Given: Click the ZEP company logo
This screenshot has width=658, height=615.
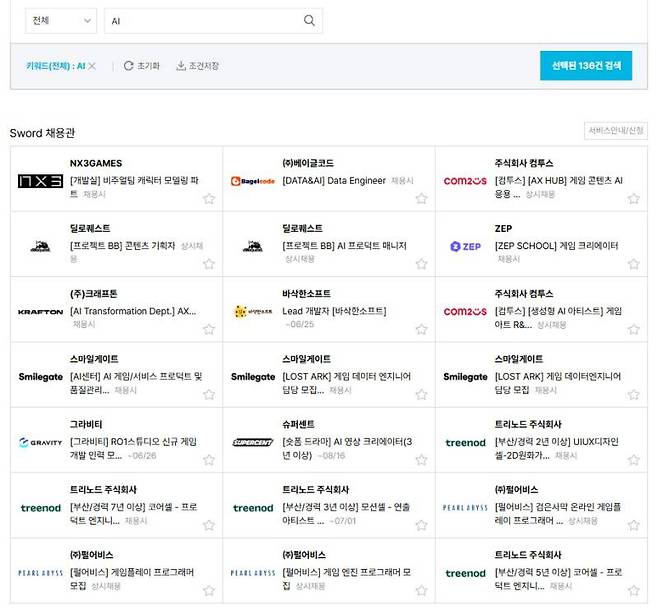Looking at the screenshot, I should 465,246.
